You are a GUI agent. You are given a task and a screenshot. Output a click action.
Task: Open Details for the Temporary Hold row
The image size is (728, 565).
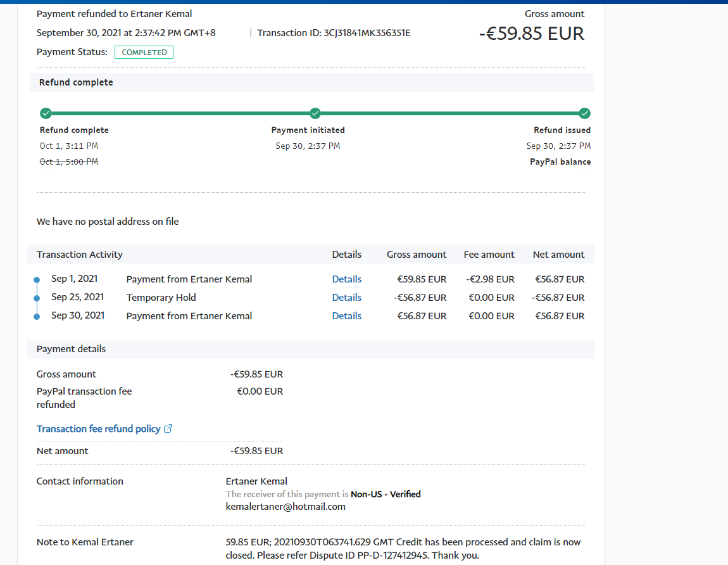point(346,298)
